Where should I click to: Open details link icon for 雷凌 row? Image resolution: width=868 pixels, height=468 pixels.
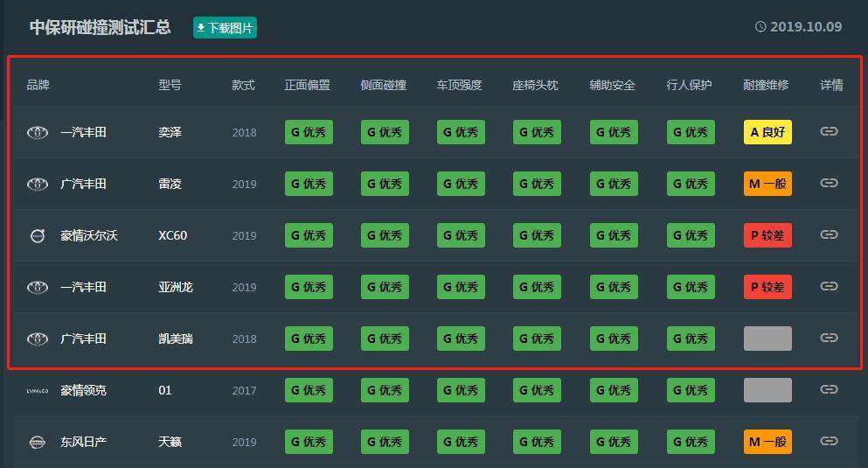[829, 184]
